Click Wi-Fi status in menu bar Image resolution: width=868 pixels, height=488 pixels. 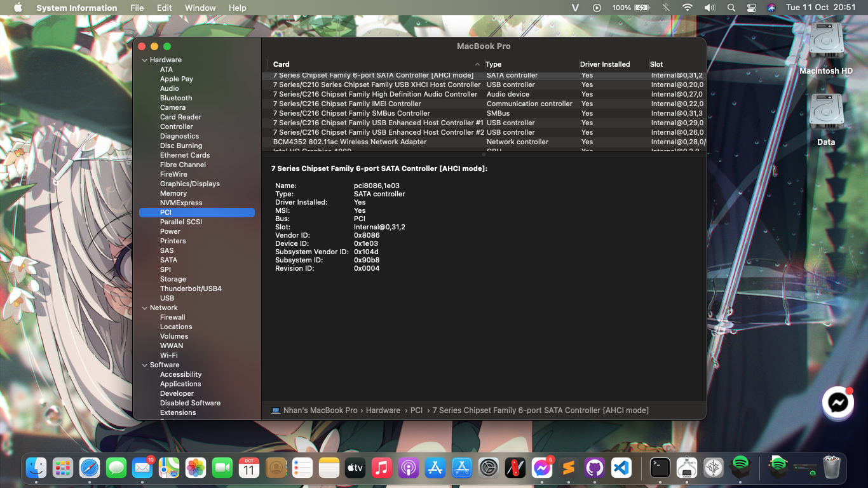pos(688,8)
